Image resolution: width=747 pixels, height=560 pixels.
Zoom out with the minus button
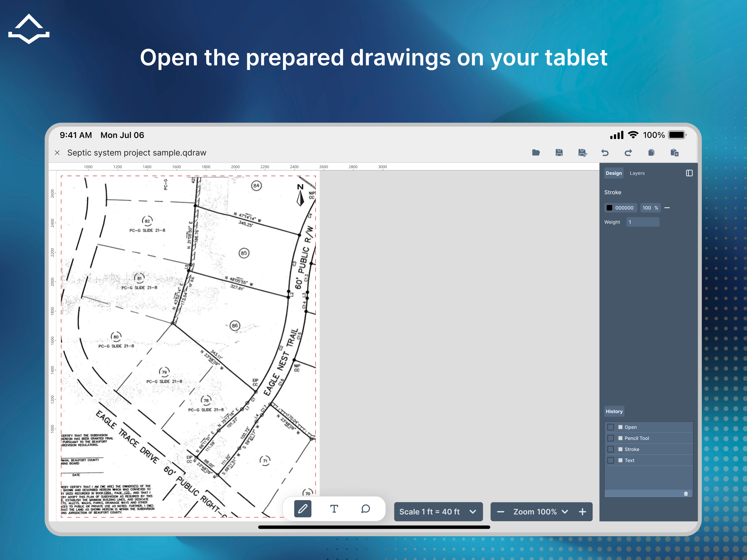(x=500, y=512)
